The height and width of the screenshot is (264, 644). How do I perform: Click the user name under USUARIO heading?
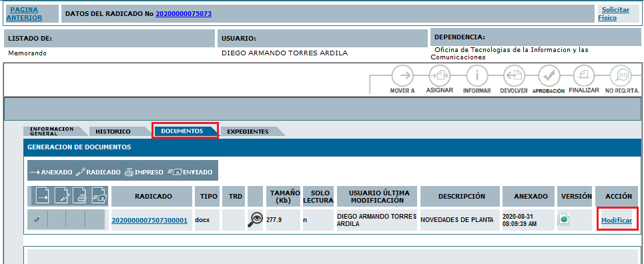[284, 53]
